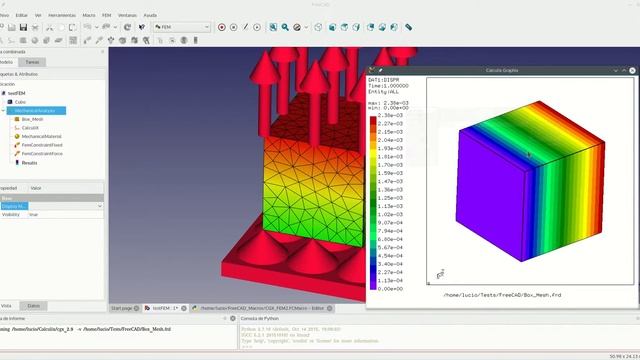Click the Box_Mesh tree icon

[x=17, y=119]
